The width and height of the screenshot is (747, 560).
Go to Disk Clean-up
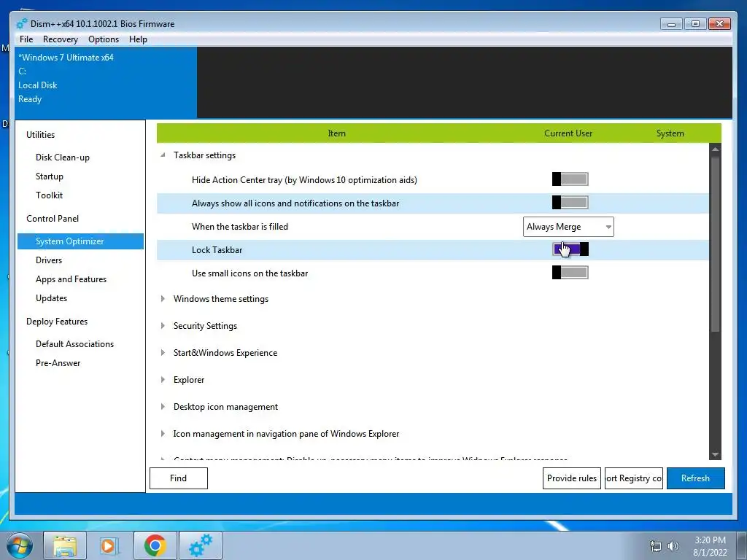coord(63,157)
